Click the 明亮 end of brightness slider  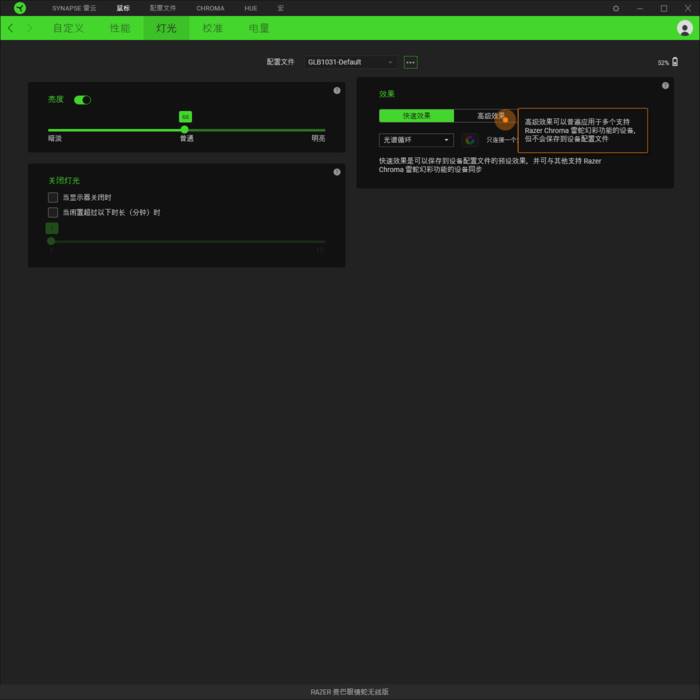[x=318, y=139]
